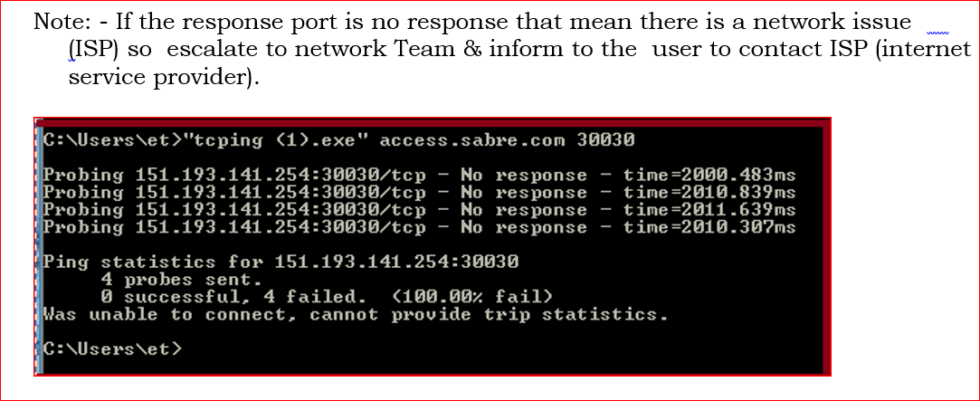
Task: Select the probe line with time=2011.639ms
Action: coord(419,210)
